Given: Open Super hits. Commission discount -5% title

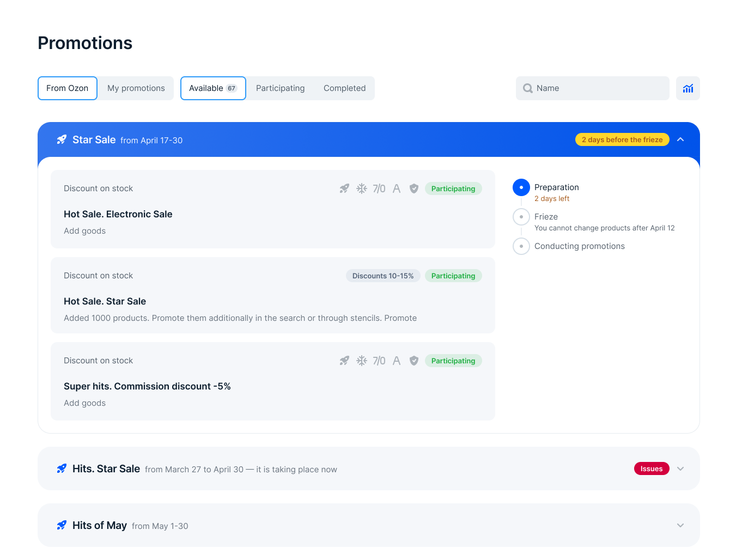Looking at the screenshot, I should pyautogui.click(x=147, y=386).
